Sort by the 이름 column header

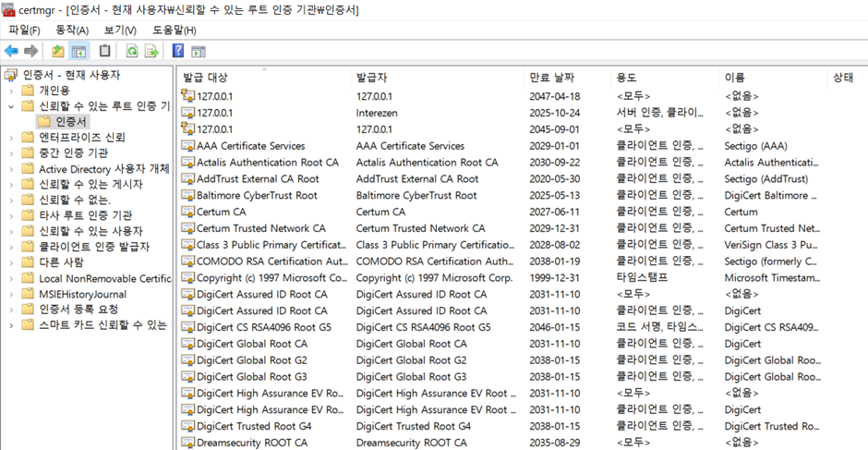[x=773, y=78]
